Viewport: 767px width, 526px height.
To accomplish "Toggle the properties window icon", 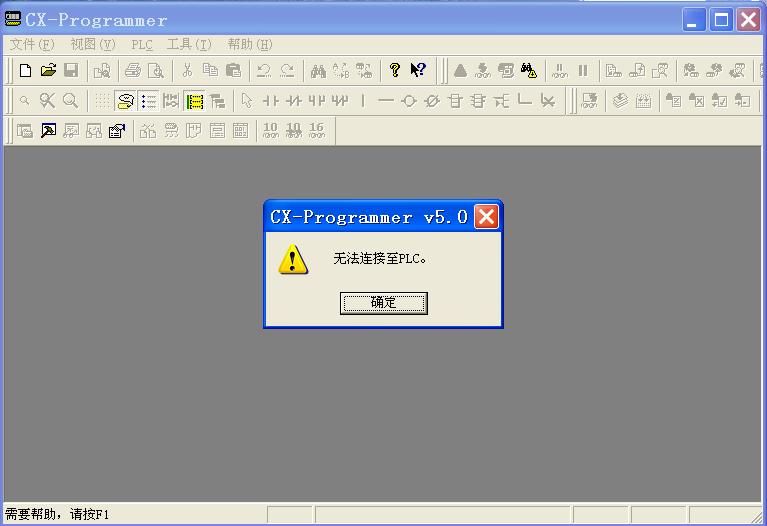I will coord(117,131).
